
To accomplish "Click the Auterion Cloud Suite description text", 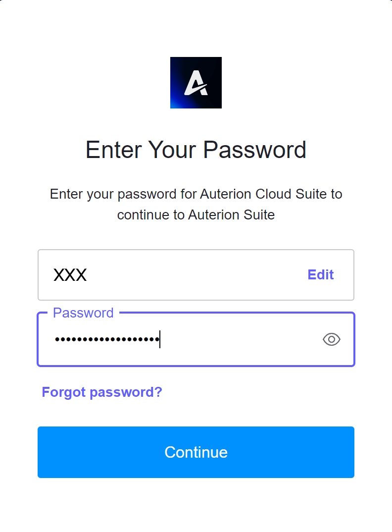I will [196, 194].
